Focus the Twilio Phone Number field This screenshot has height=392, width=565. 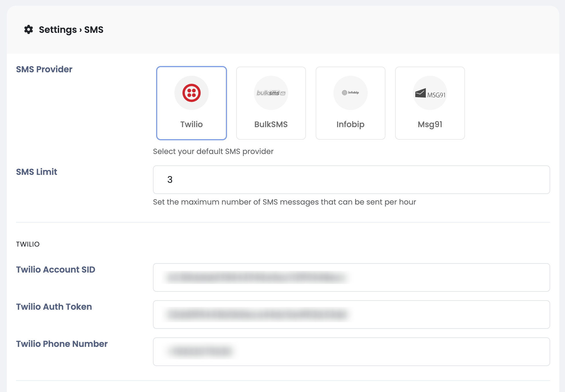pyautogui.click(x=351, y=352)
